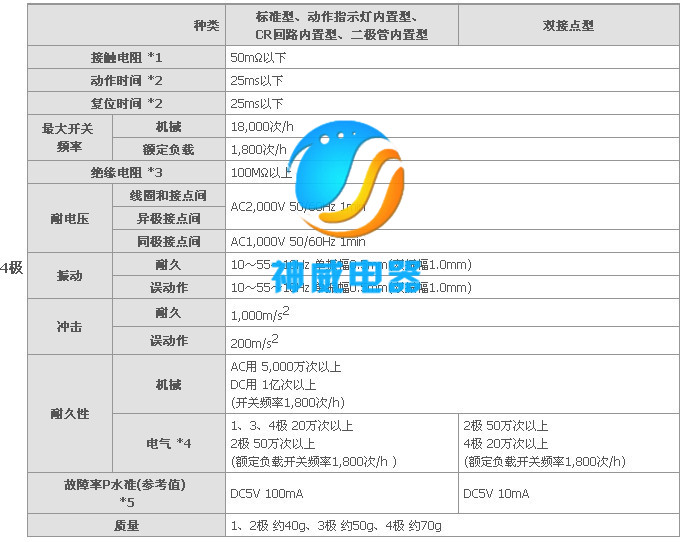Click the 电气 *4 label cell
682x542 pixels.
pyautogui.click(x=168, y=442)
